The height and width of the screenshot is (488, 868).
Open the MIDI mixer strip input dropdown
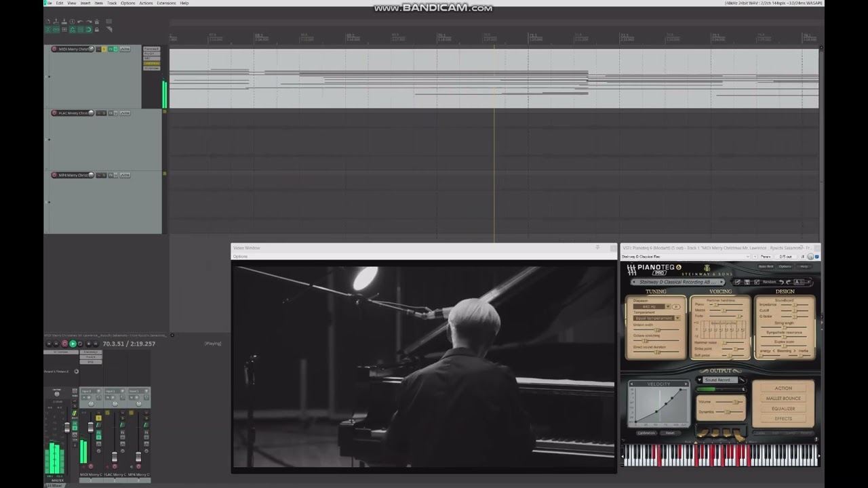point(91,391)
